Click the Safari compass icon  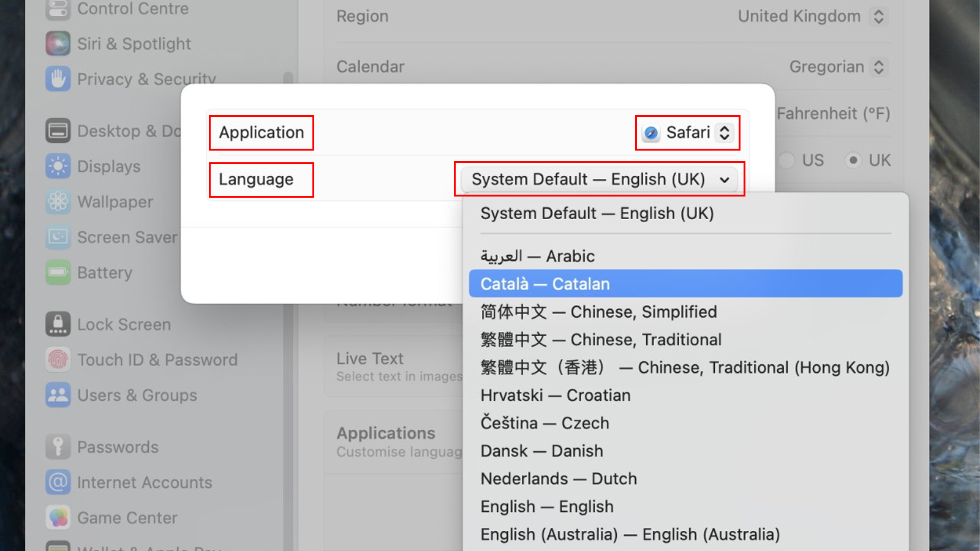[x=651, y=133]
